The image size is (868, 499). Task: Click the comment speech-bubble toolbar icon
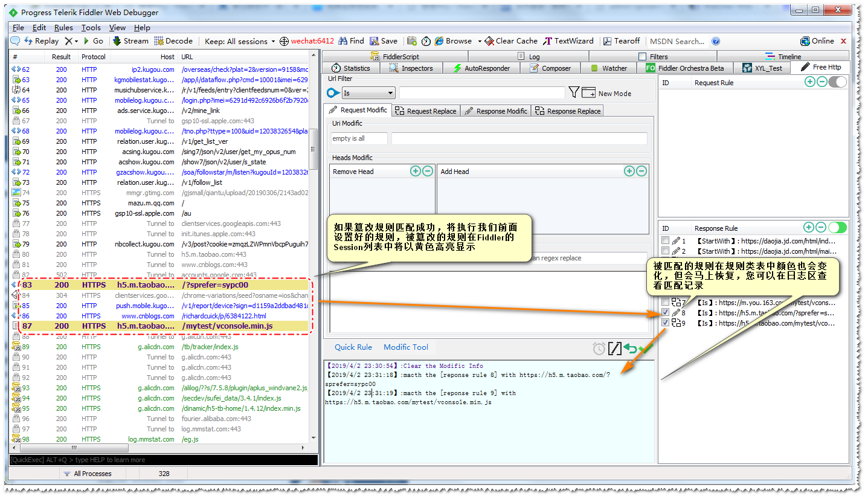pyautogui.click(x=15, y=41)
